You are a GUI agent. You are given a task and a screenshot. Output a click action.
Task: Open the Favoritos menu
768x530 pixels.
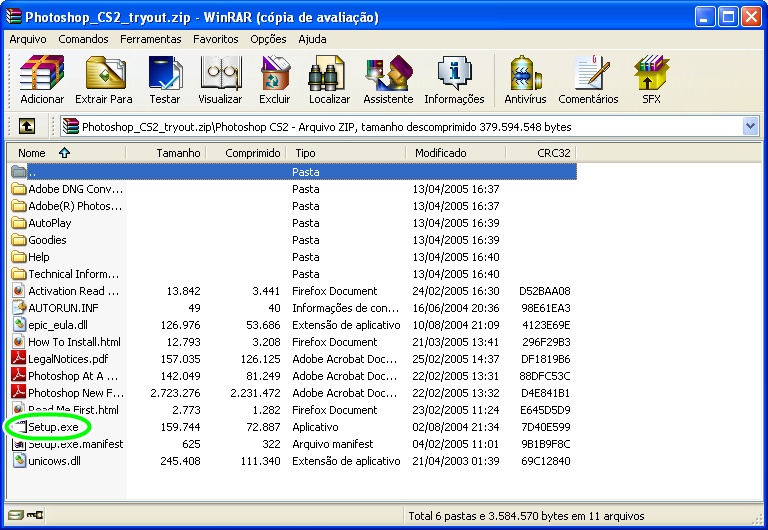pyautogui.click(x=216, y=39)
